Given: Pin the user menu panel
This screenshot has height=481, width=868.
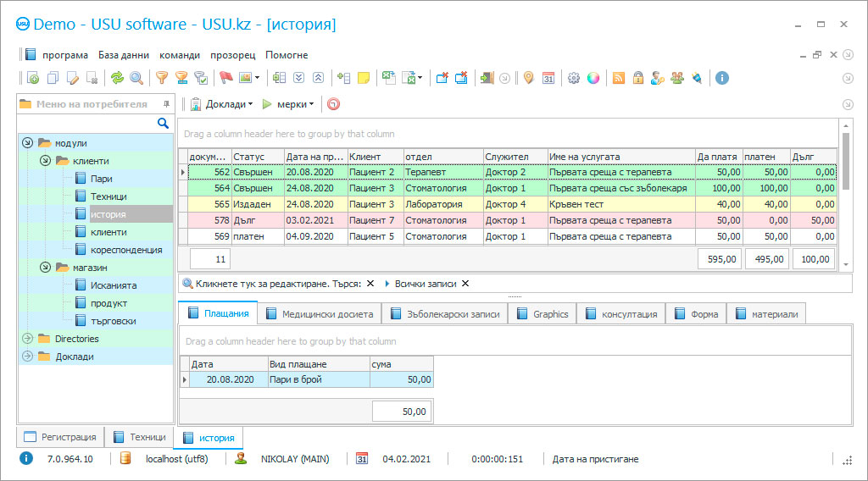Looking at the screenshot, I should coord(166,104).
